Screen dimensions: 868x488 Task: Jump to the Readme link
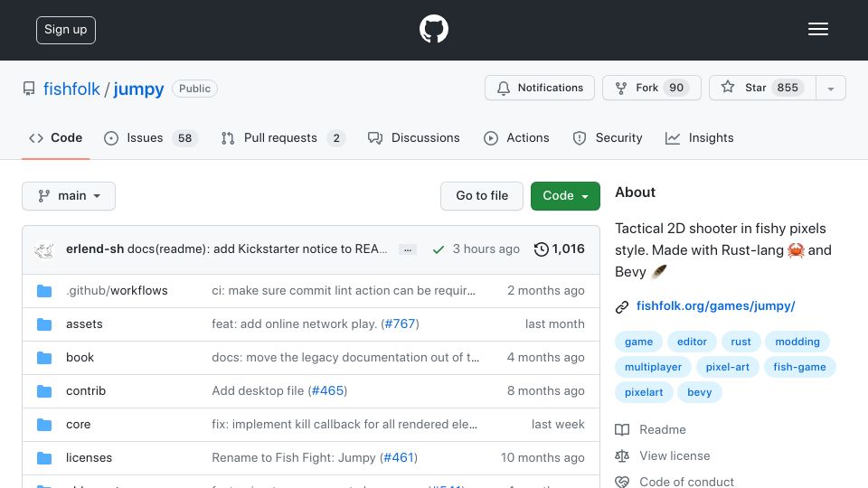tap(650, 429)
